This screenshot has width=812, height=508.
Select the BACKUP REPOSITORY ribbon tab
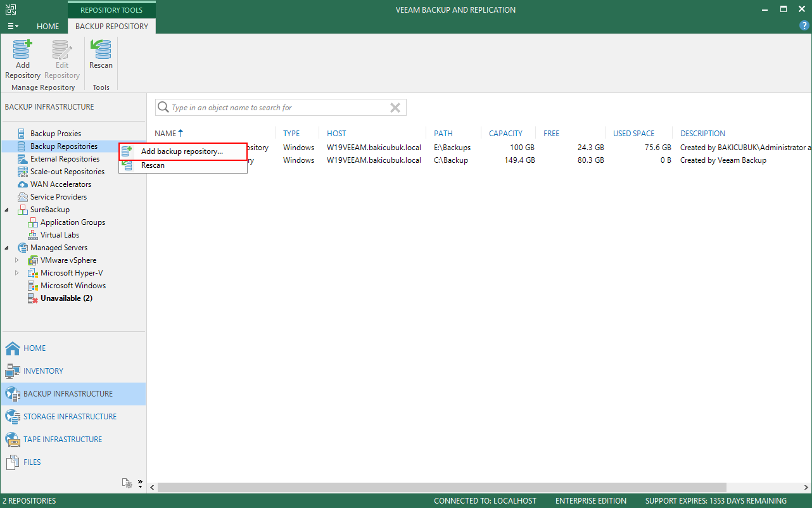pyautogui.click(x=111, y=27)
